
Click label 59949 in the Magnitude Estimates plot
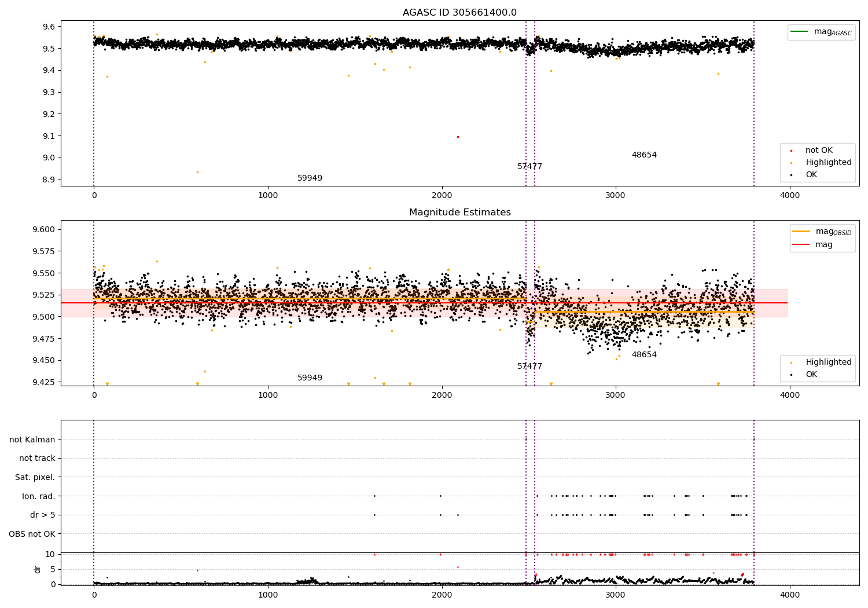(x=310, y=378)
